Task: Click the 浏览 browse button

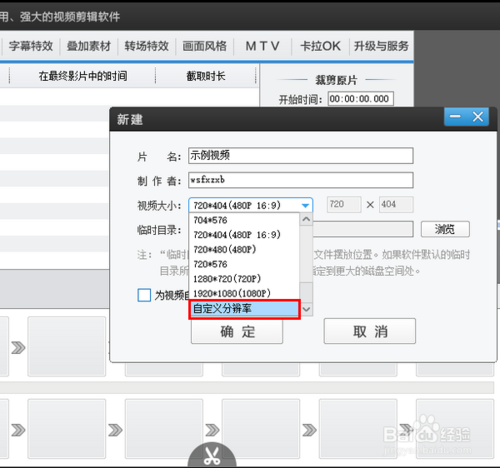Action: 445,229
